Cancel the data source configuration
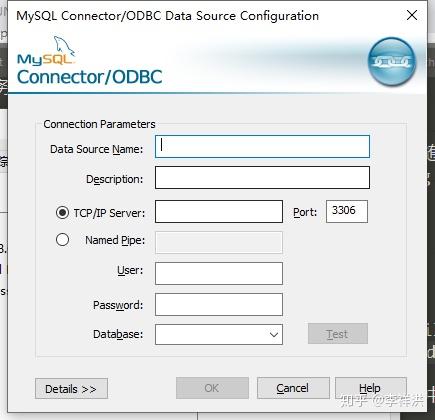The width and height of the screenshot is (435, 420). pyautogui.click(x=293, y=388)
